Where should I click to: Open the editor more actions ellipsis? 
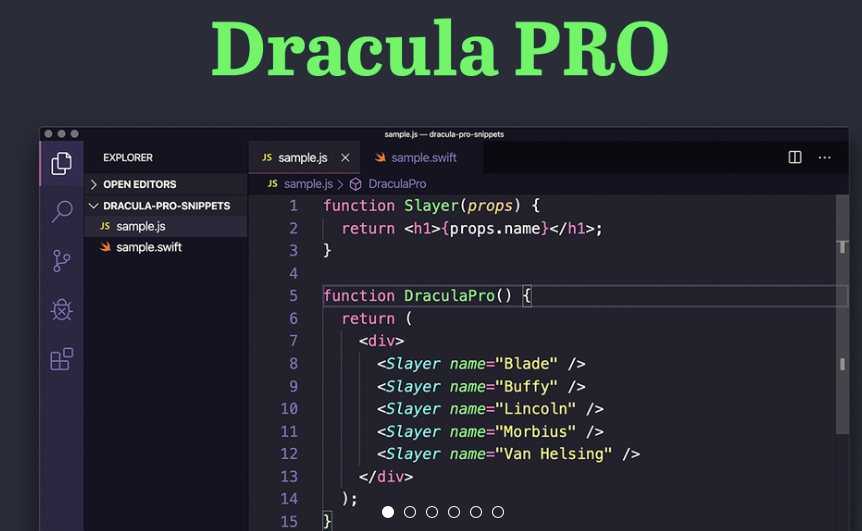(824, 157)
